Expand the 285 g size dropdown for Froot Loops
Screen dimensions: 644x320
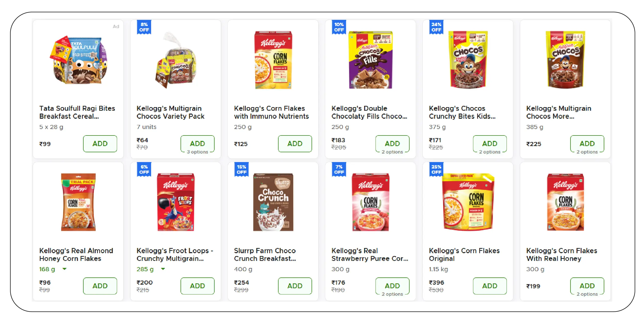pyautogui.click(x=163, y=269)
